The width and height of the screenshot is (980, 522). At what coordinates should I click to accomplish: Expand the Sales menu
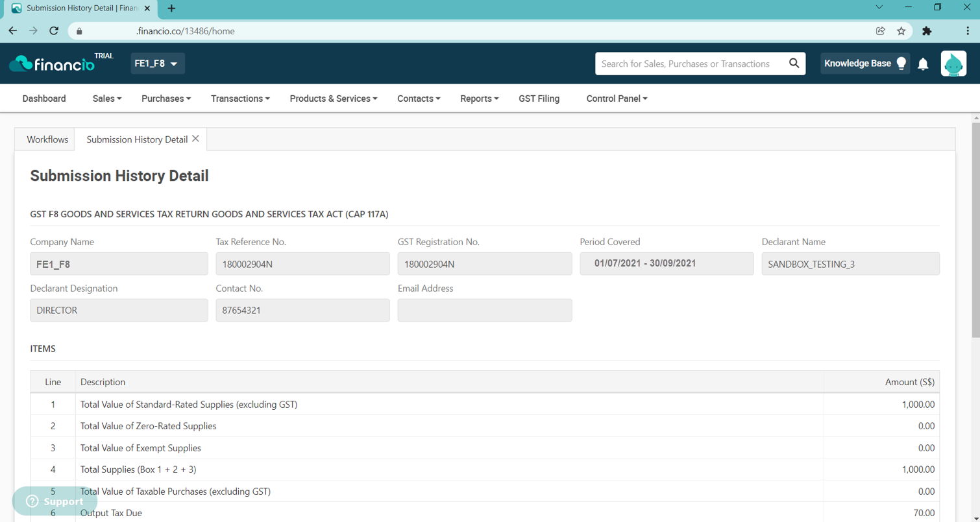pyautogui.click(x=107, y=99)
